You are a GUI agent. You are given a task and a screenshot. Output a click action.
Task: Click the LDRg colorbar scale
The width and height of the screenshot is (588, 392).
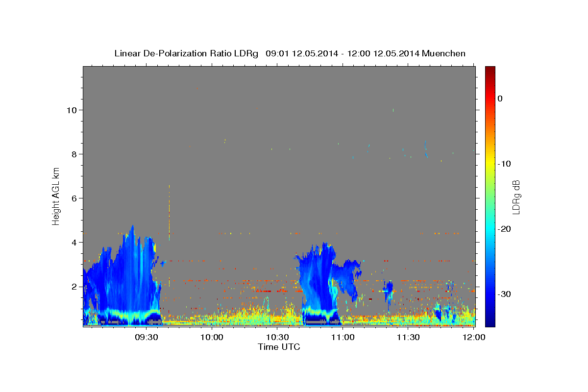[490, 196]
